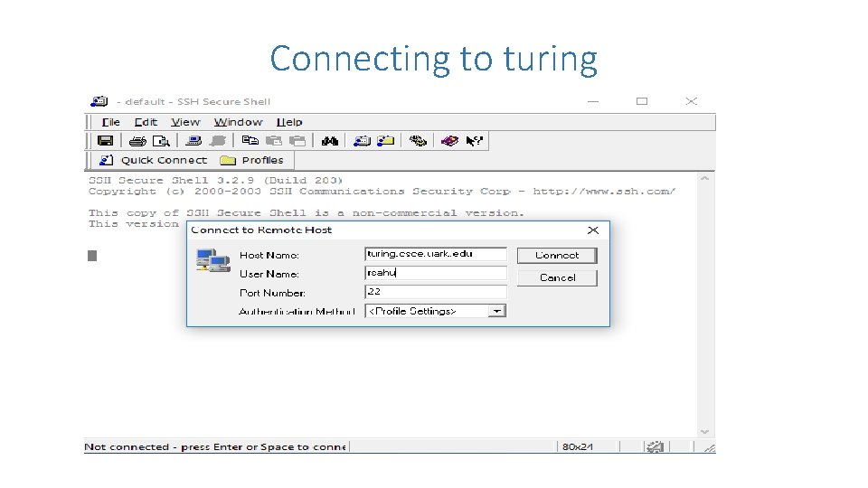Image resolution: width=868 pixels, height=488 pixels.
Task: Click the 80x24 status bar text
Action: click(578, 447)
